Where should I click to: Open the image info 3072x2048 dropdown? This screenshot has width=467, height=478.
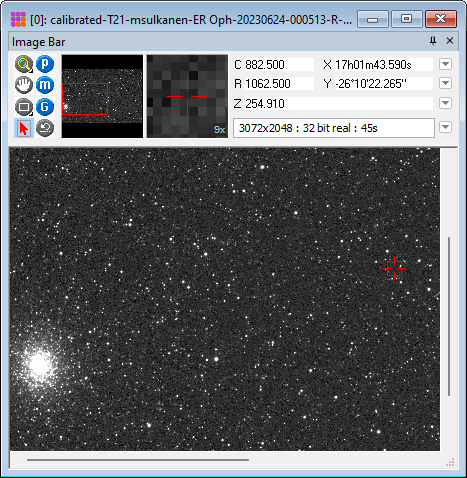coord(445,127)
